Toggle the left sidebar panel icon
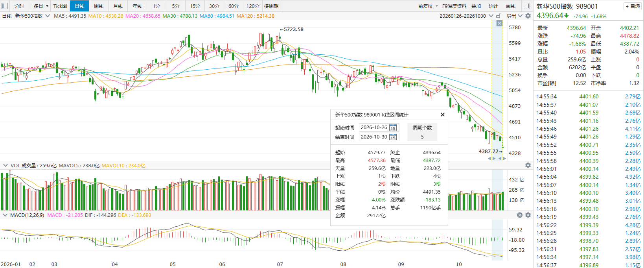Screen dimensions: 644x268 5,6
